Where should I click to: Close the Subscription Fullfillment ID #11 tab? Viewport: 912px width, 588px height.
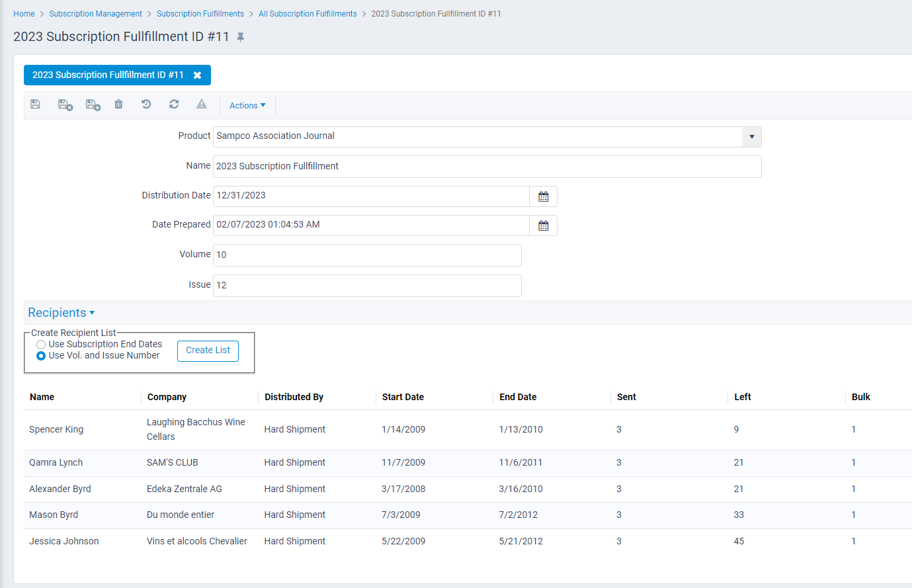click(x=197, y=75)
